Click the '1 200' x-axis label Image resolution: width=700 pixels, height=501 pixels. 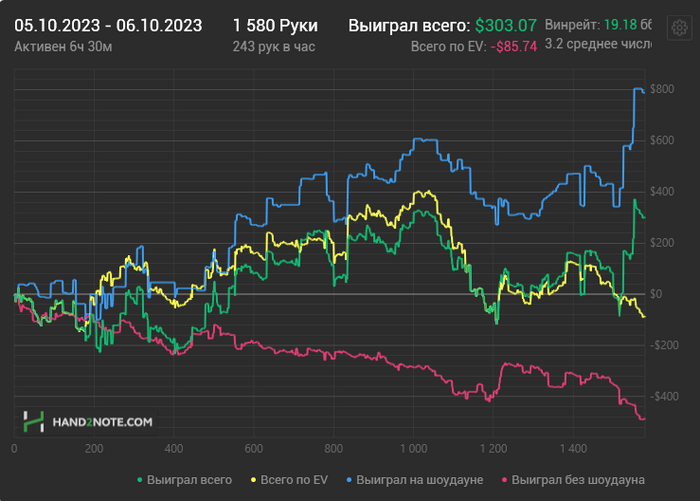493,448
